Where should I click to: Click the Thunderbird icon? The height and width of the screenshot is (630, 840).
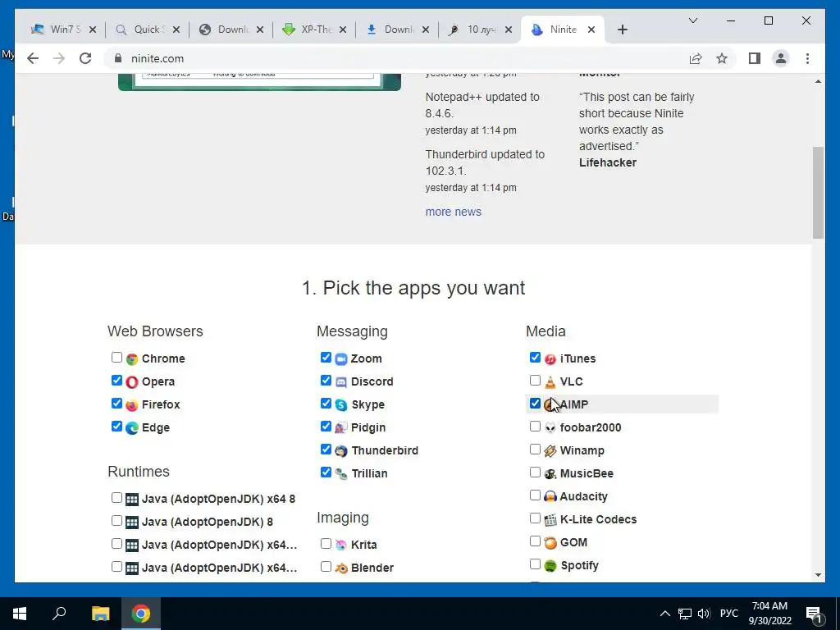point(341,451)
